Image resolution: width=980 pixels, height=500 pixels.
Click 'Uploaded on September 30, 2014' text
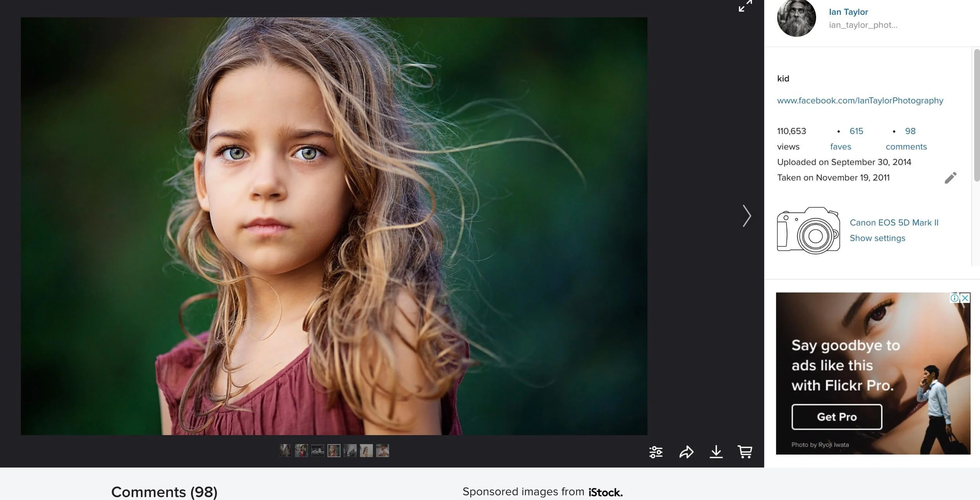(x=844, y=162)
